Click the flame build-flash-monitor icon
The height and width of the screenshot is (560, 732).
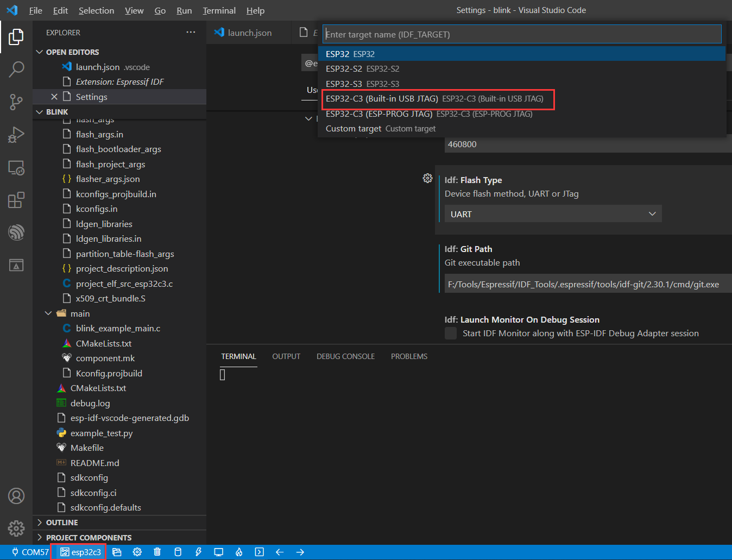click(239, 552)
